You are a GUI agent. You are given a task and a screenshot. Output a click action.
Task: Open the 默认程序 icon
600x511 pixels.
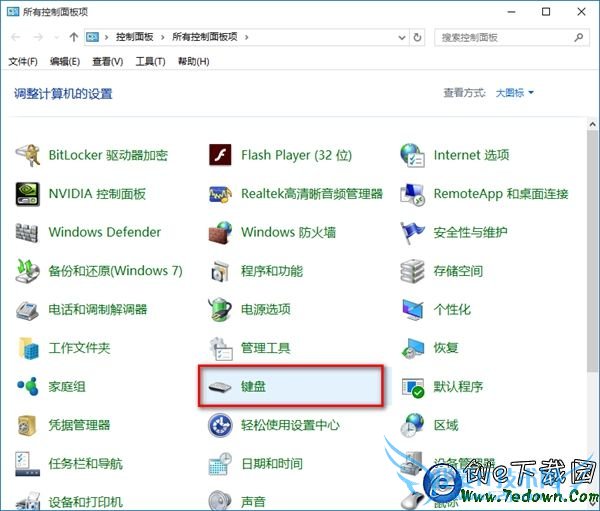click(413, 387)
